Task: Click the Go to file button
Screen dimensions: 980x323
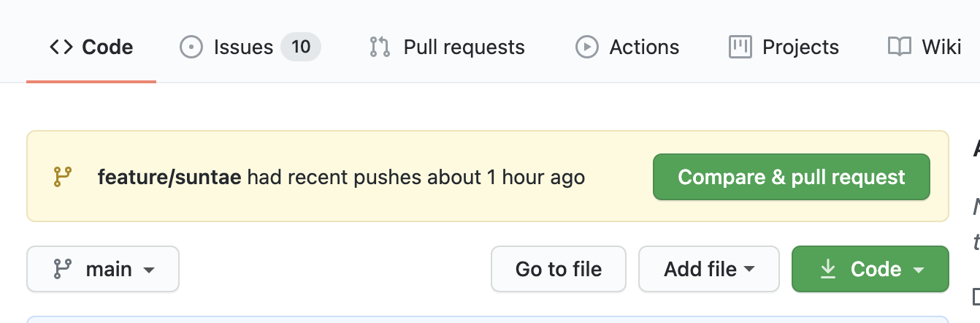Action: pos(559,269)
